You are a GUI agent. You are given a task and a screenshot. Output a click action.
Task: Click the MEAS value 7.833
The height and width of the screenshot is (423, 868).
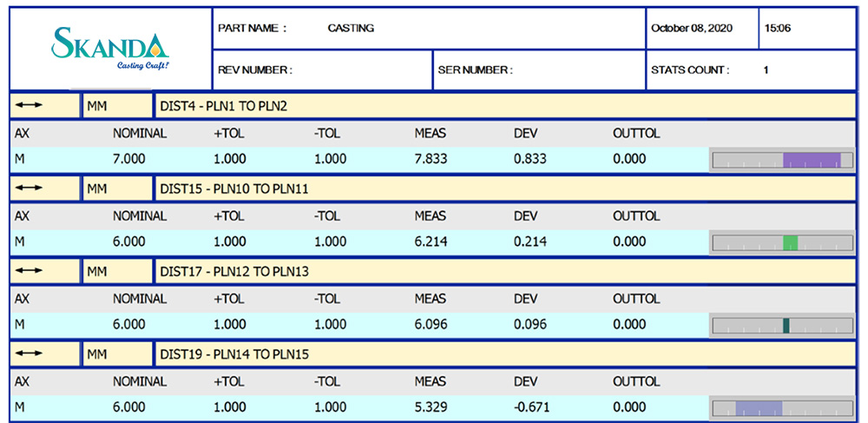click(431, 159)
